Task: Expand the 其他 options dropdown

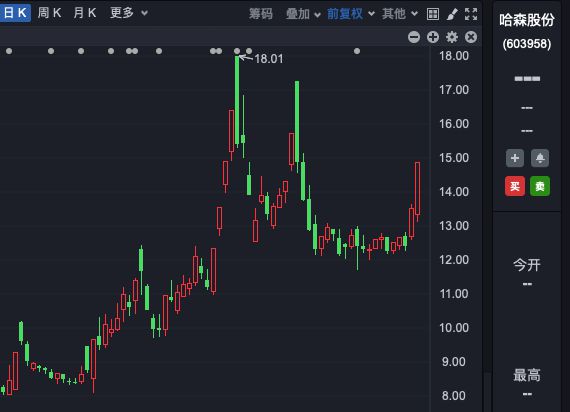Action: [x=400, y=14]
